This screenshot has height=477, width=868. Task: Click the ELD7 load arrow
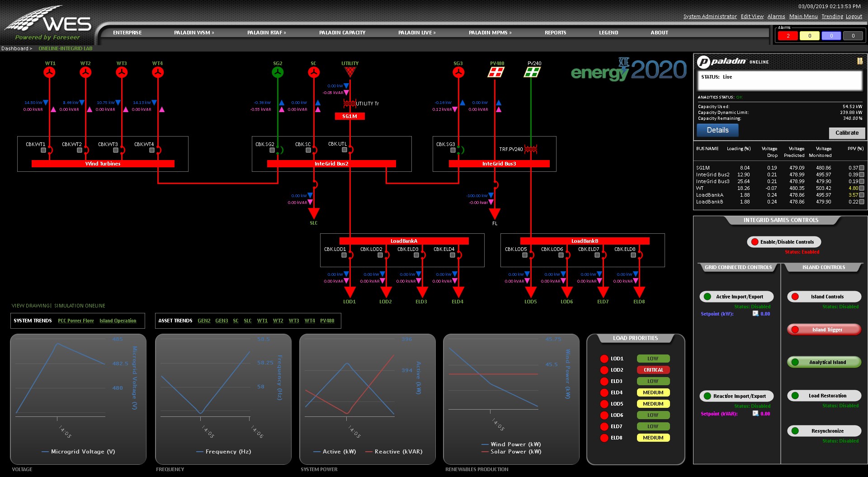coord(603,292)
